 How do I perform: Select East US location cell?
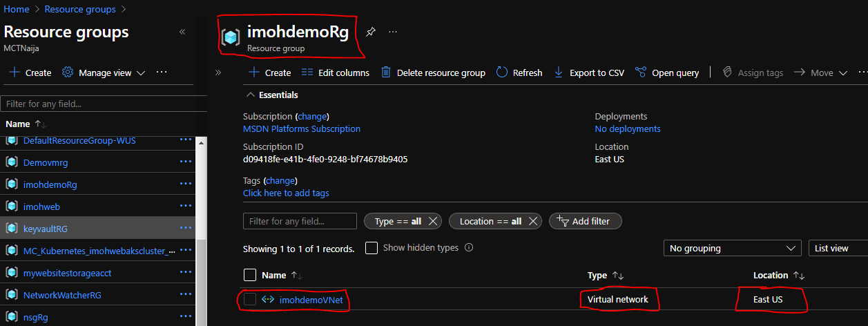click(x=769, y=300)
